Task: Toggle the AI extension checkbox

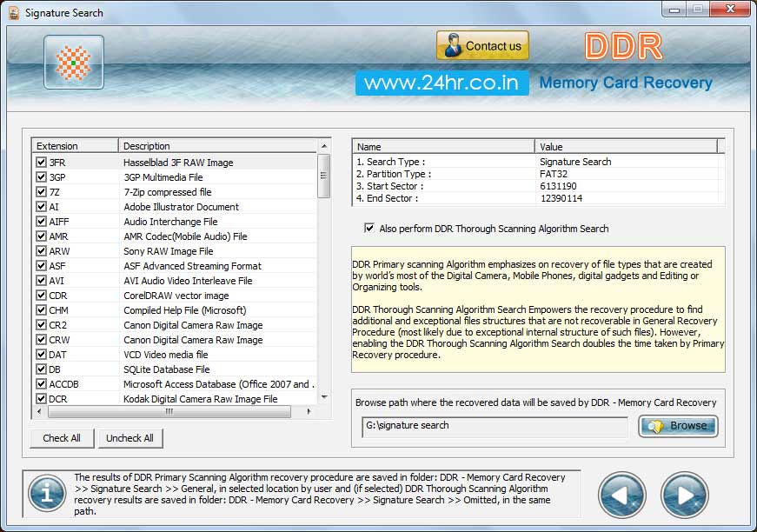Action: point(41,207)
